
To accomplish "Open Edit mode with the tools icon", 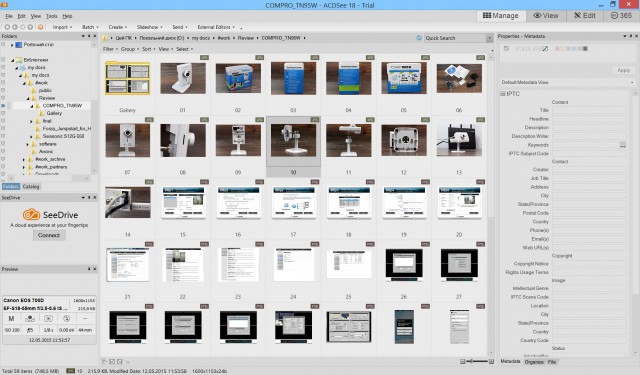I will (x=584, y=16).
